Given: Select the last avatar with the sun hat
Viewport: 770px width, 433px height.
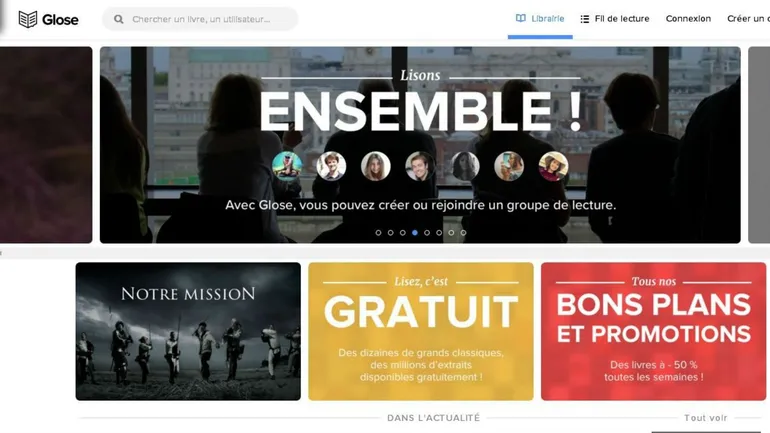Looking at the screenshot, I should pos(553,166).
